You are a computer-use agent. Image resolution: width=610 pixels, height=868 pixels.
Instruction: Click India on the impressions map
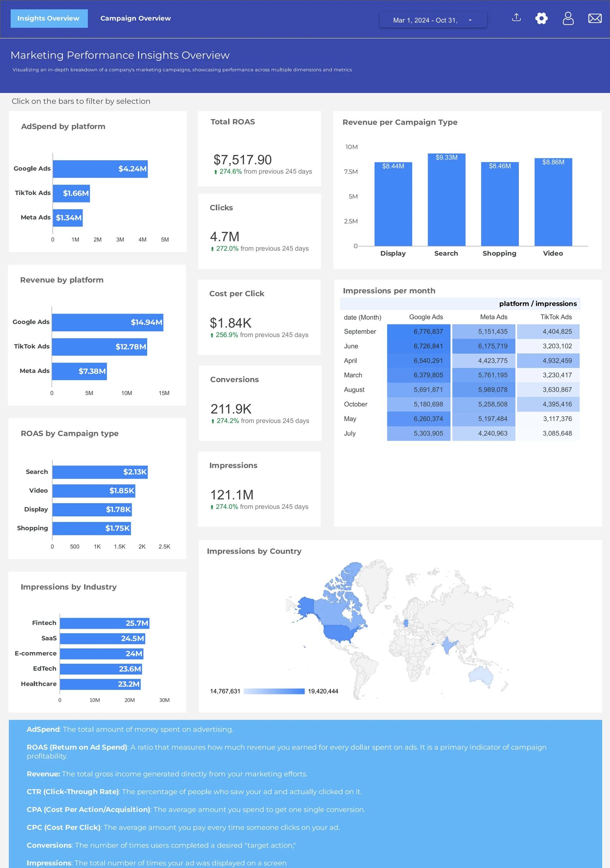coord(449,645)
